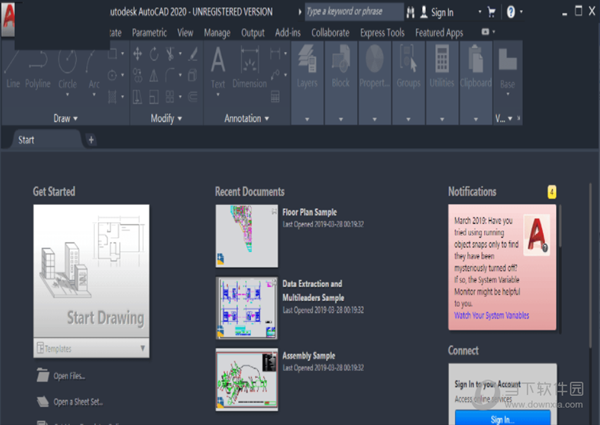Open the Autodesk App Store cart icon
Image resolution: width=600 pixels, height=425 pixels.
point(491,12)
